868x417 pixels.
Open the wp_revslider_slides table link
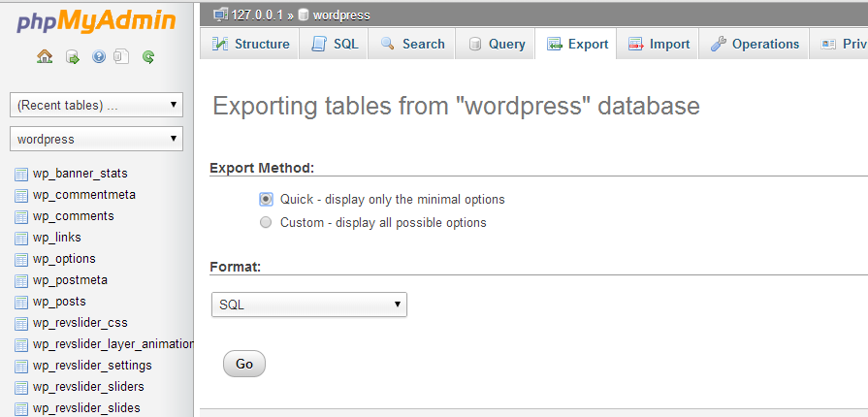(x=86, y=407)
